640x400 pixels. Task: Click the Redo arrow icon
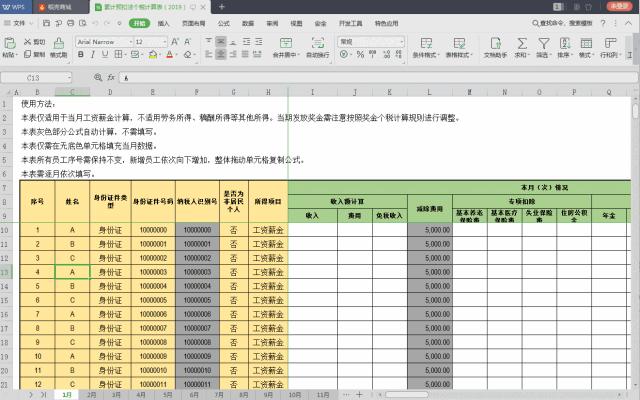coord(107,23)
